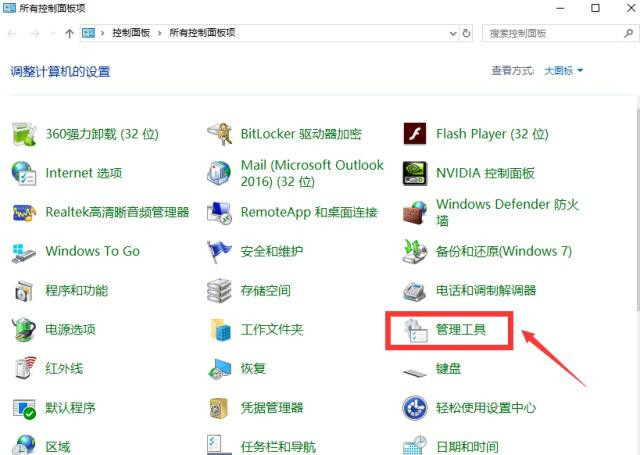The width and height of the screenshot is (640, 455).
Task: Open the Windows To Go icon
Action: pyautogui.click(x=24, y=252)
